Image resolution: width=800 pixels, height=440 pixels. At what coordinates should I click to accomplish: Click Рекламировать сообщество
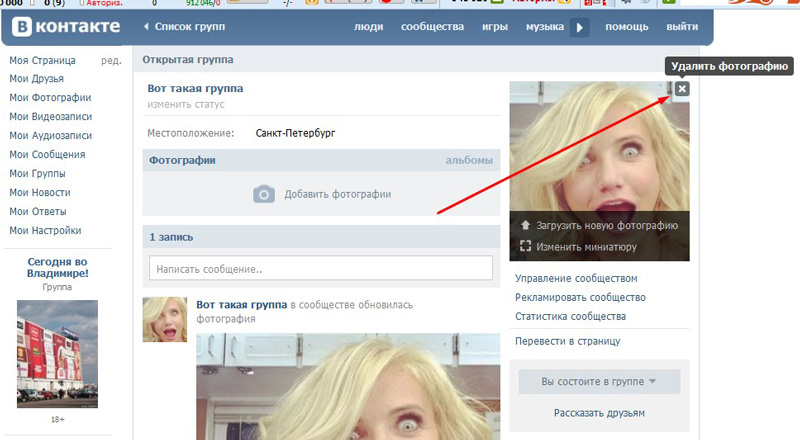[x=580, y=297]
